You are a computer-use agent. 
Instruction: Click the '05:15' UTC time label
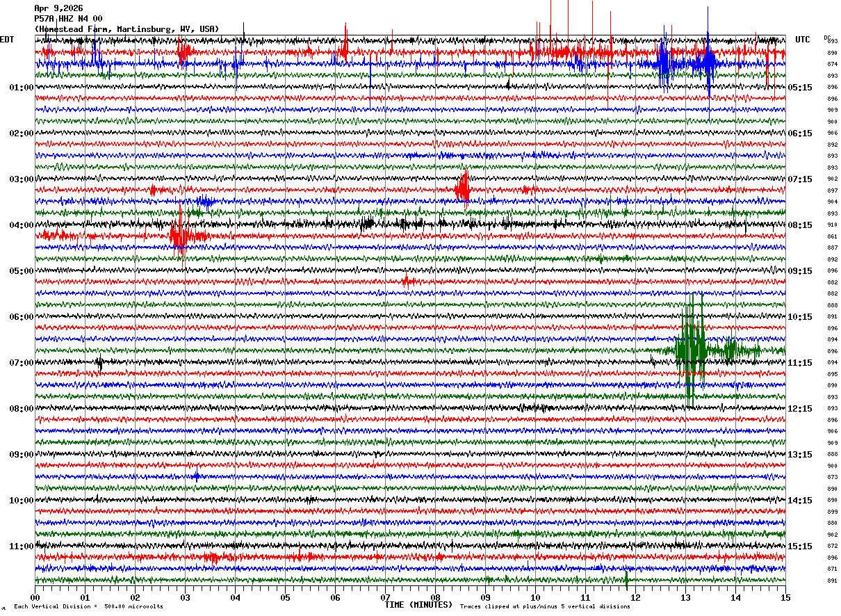tap(800, 88)
